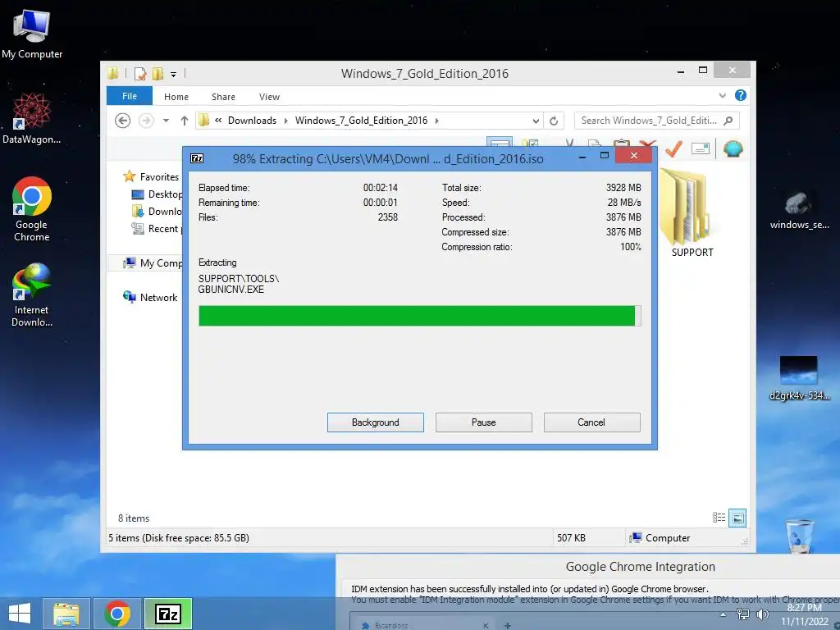The width and height of the screenshot is (840, 630).
Task: Click the '8 items' status text
Action: point(134,518)
